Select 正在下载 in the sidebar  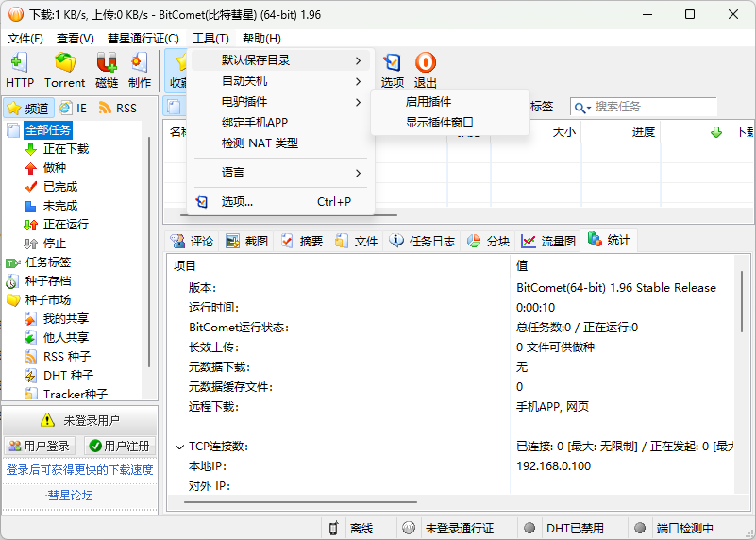click(65, 149)
